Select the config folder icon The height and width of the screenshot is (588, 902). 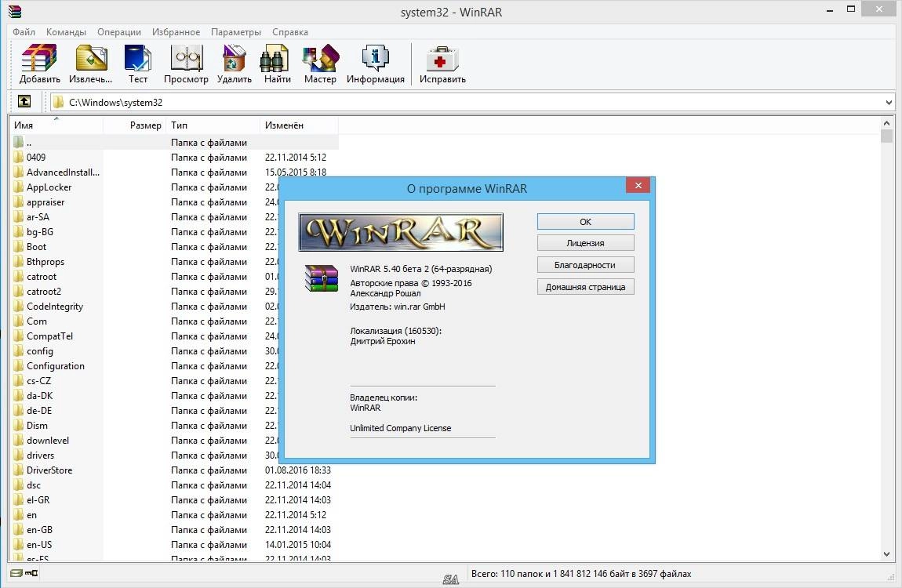(18, 350)
